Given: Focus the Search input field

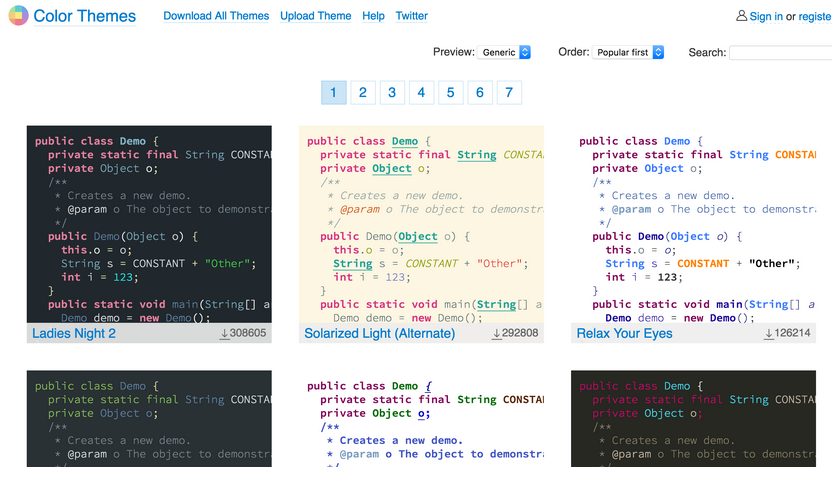Looking at the screenshot, I should 780,53.
